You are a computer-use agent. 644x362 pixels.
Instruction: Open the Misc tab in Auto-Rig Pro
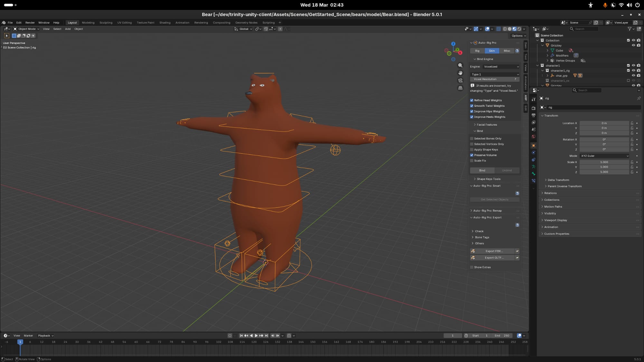[x=507, y=51]
